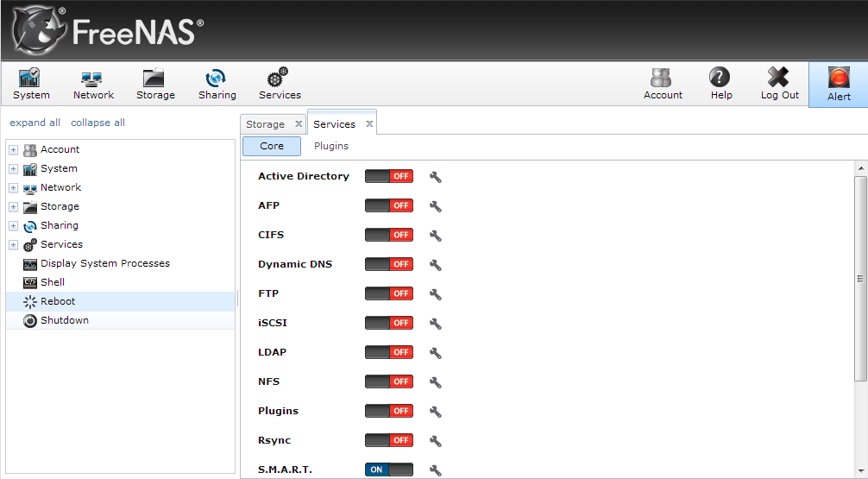Select the Core sub-tab
Image resolution: width=868 pixels, height=479 pixels.
(272, 146)
